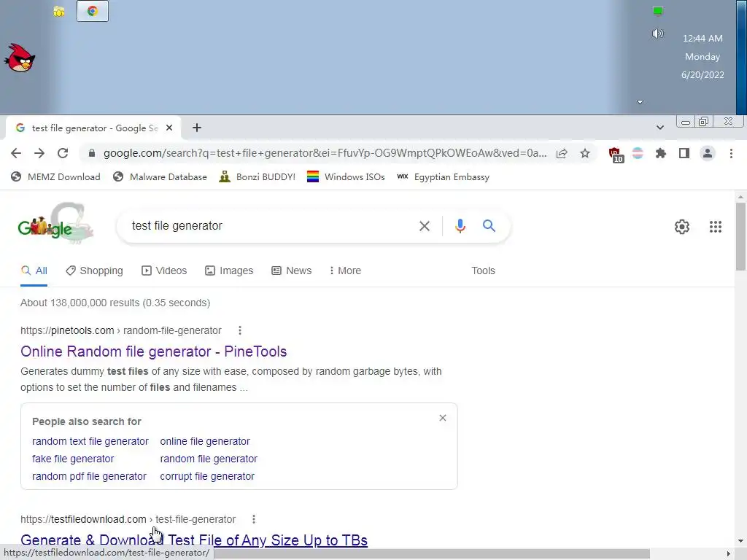Search for random file generator
Image resolution: width=747 pixels, height=560 pixels.
click(209, 459)
